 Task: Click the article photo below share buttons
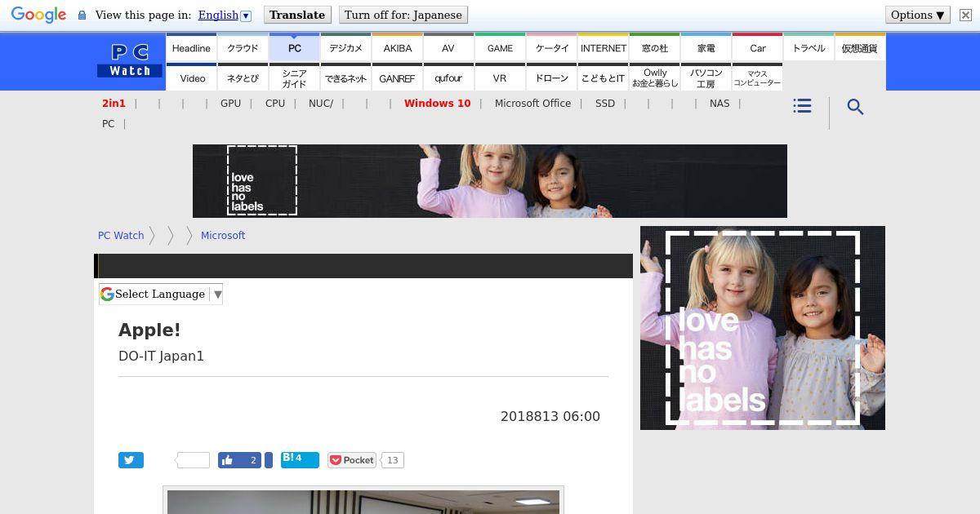click(x=363, y=501)
